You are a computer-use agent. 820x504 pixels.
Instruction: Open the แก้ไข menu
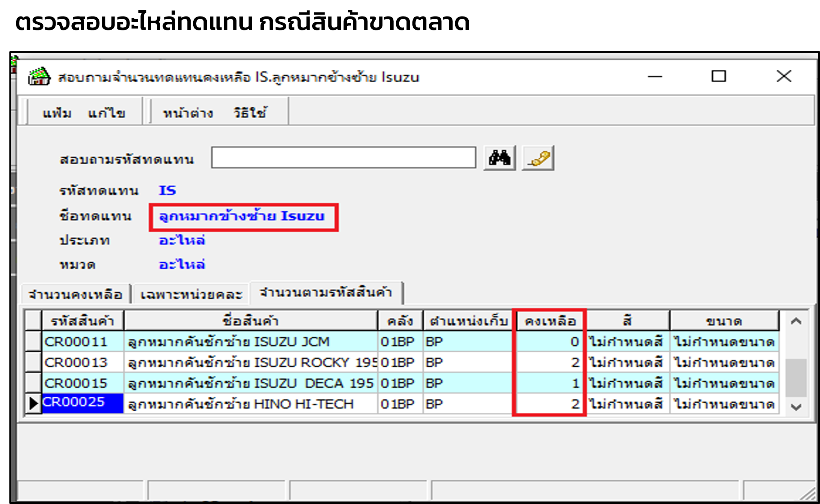coord(107,112)
